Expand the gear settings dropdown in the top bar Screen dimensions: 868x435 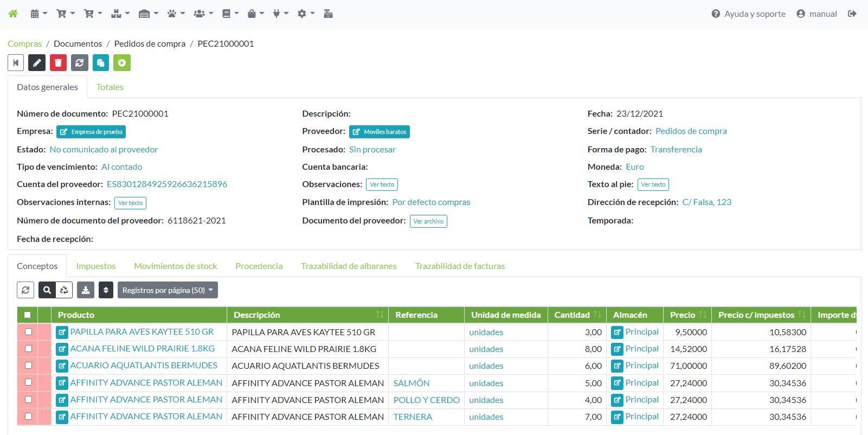(x=306, y=14)
